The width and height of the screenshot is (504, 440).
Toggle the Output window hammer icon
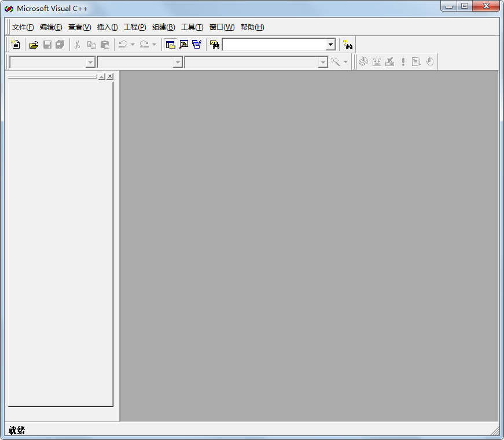tap(183, 45)
